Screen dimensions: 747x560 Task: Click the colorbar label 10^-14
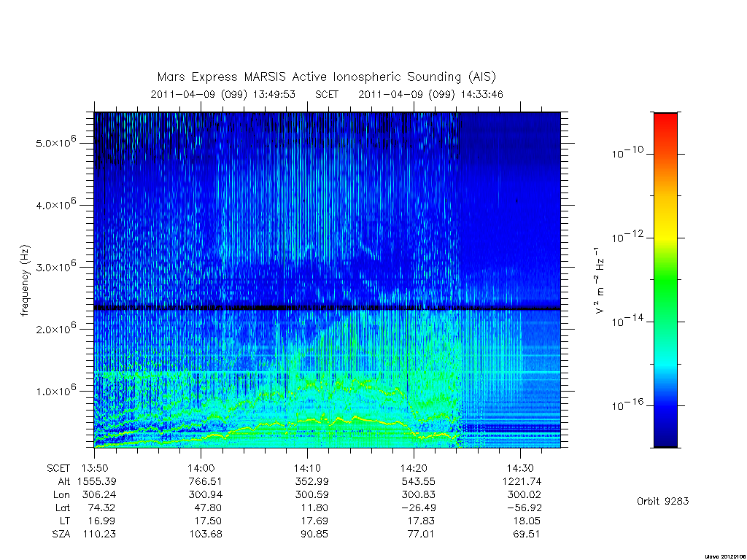click(x=627, y=321)
